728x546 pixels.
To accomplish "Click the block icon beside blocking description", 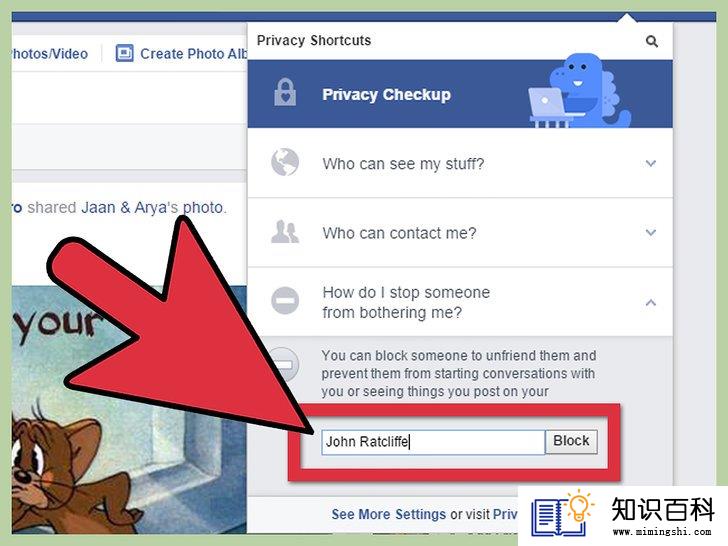I will click(x=286, y=365).
